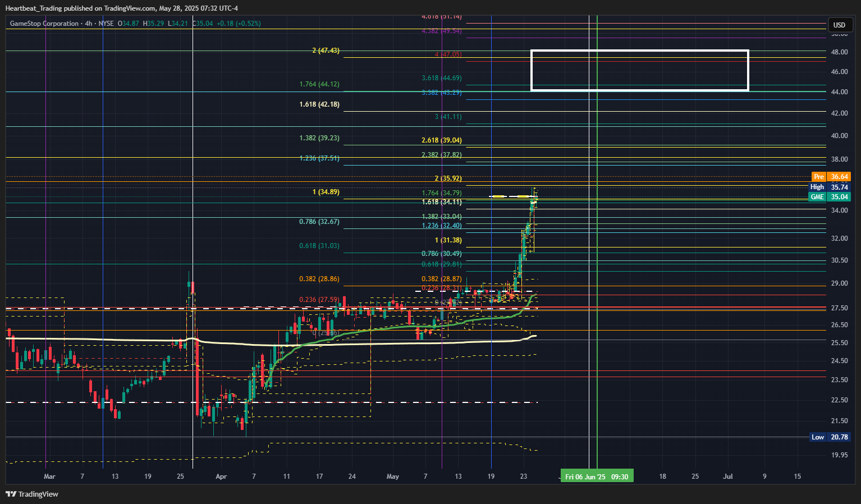Select the 0.618 (31.03) Fibonacci label

pyautogui.click(x=319, y=246)
